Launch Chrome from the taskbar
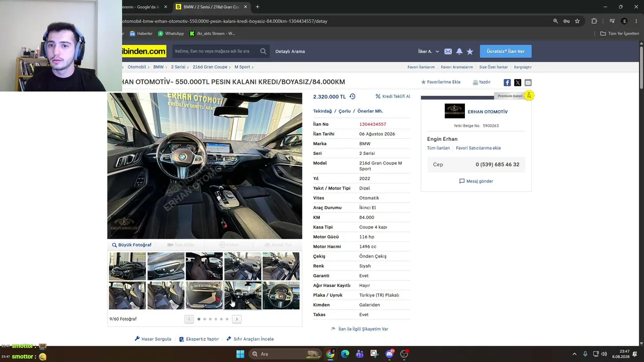Viewport: 644px width, 362px height. (x=330, y=354)
